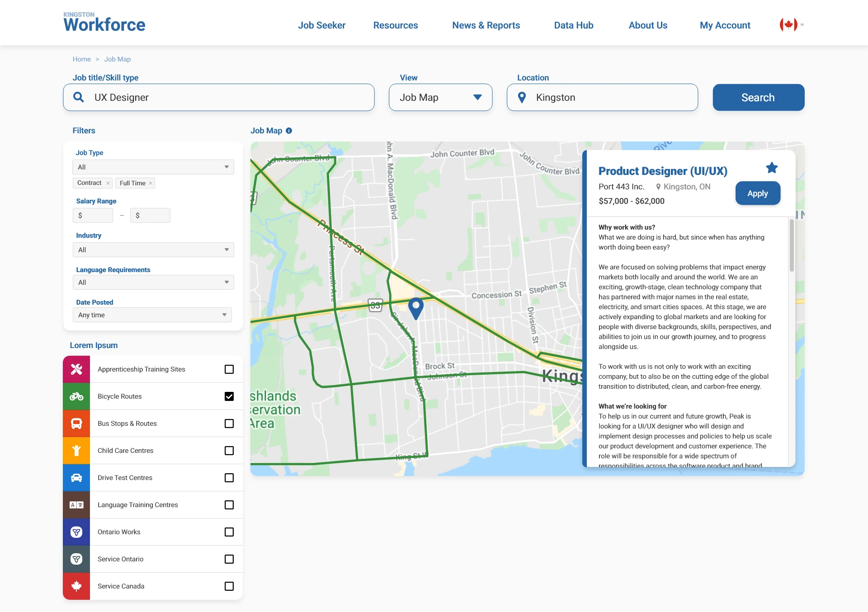The width and height of the screenshot is (868, 612).
Task: Expand the Industry filter dropdown
Action: coord(153,250)
